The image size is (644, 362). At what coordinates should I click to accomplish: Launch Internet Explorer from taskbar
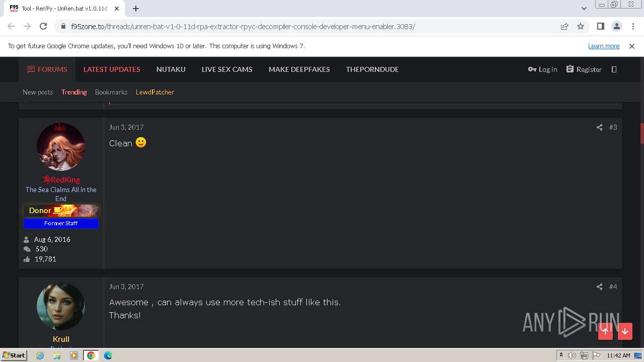40,355
